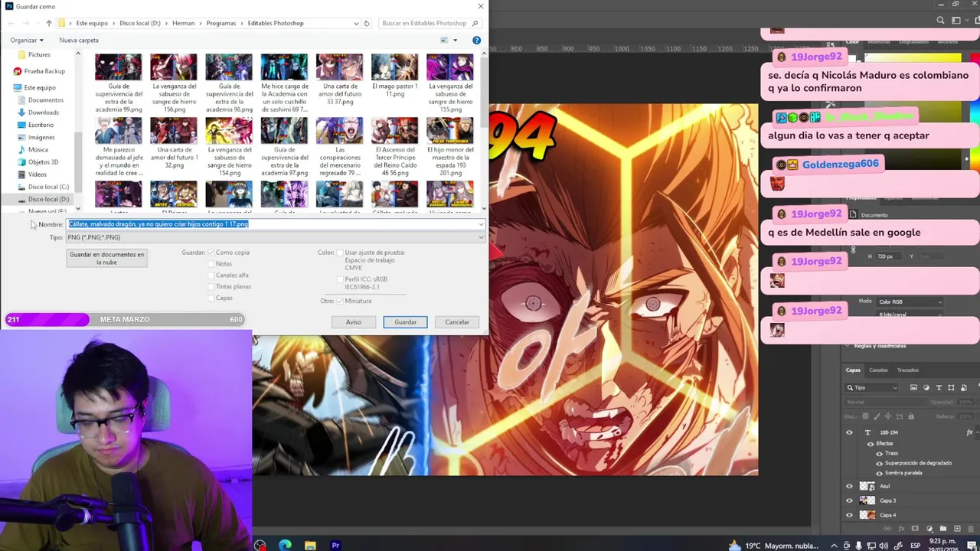Open the Modo Color RGB dropdown
The width and height of the screenshot is (980, 551).
pos(910,302)
